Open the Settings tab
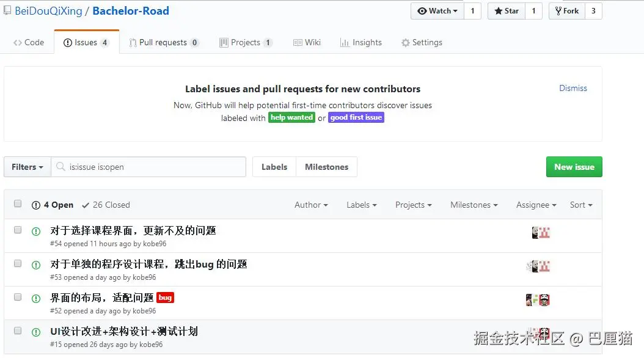The image size is (644, 358). click(x=422, y=42)
